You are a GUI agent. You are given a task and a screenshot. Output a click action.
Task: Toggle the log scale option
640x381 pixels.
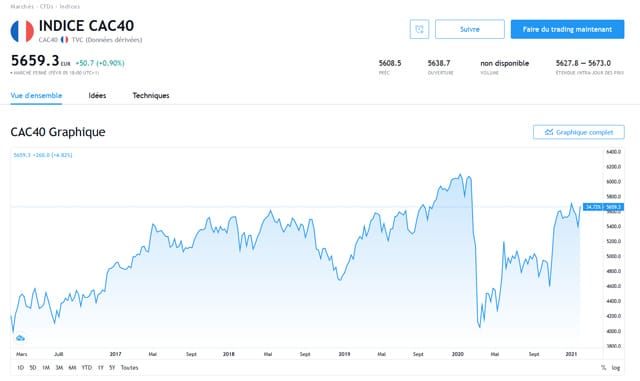(x=616, y=368)
